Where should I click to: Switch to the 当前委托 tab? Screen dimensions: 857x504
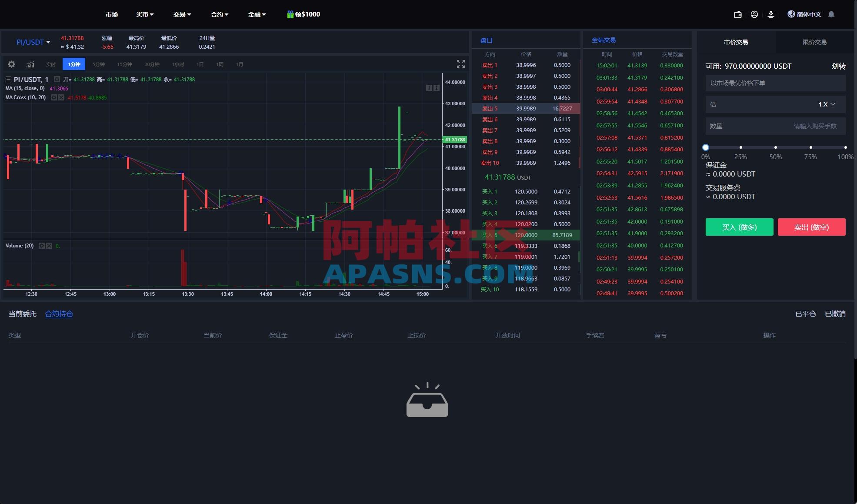point(23,314)
